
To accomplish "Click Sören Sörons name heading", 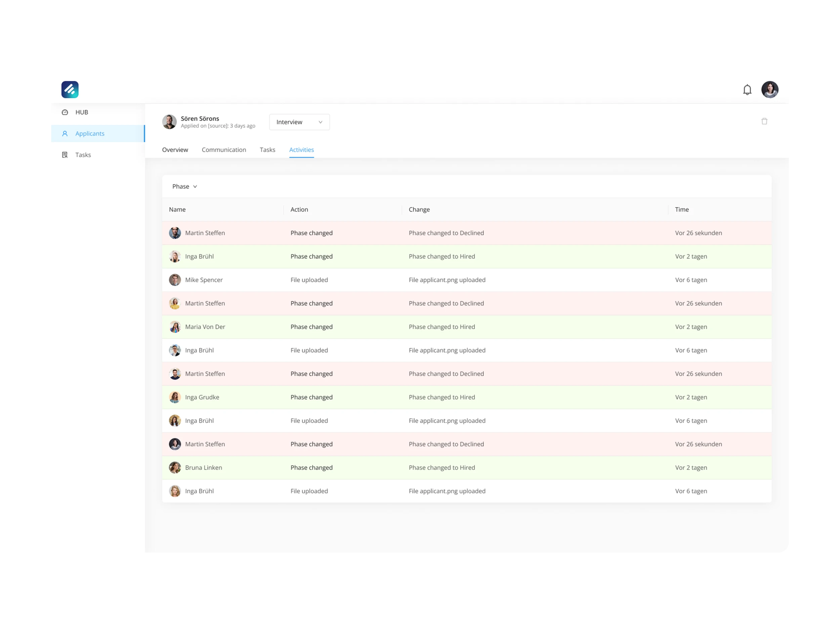I will coord(200,119).
